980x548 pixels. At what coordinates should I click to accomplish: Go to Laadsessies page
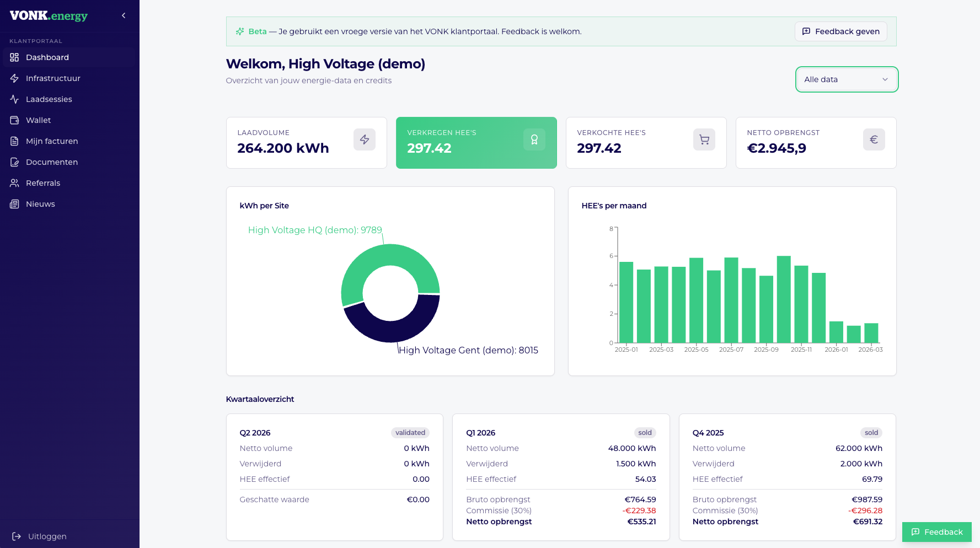(x=69, y=99)
